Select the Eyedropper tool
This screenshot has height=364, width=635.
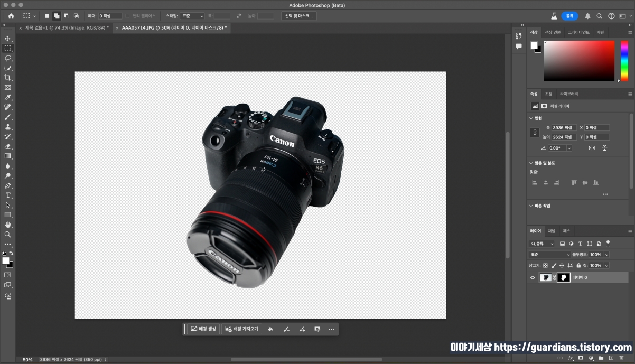coord(8,97)
